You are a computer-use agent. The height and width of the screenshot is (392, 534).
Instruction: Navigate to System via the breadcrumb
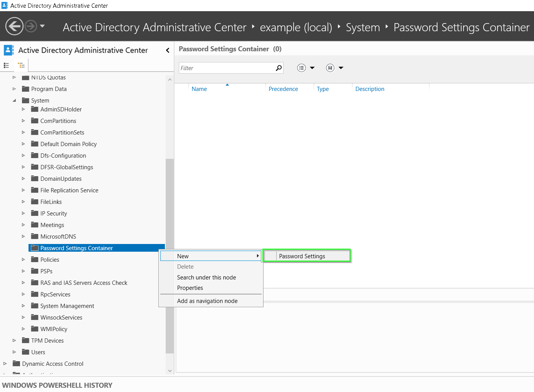(363, 27)
